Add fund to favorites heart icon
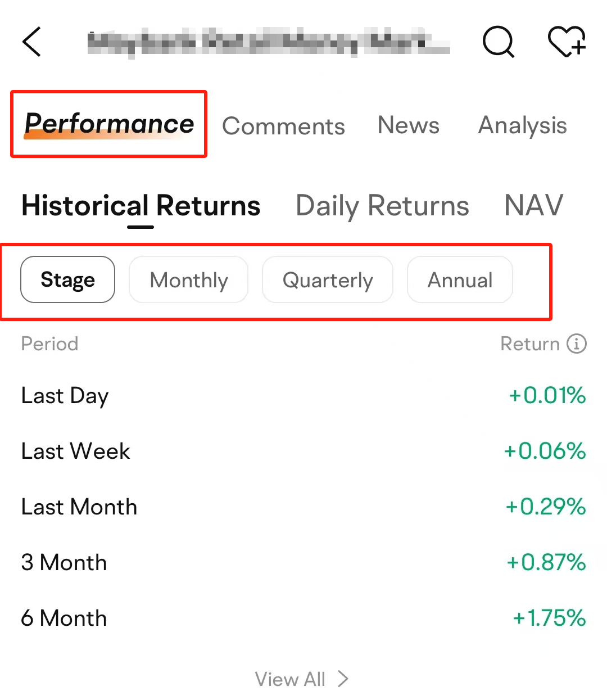This screenshot has height=700, width=607. click(x=567, y=42)
